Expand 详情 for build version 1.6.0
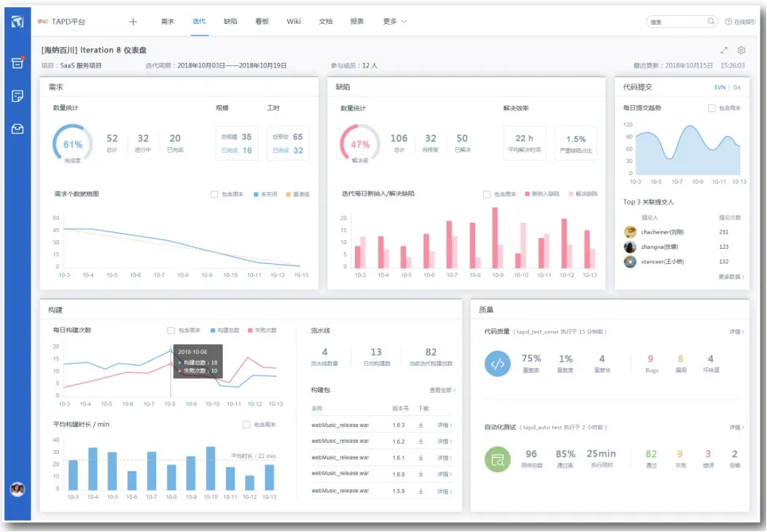The image size is (767, 532). click(445, 474)
